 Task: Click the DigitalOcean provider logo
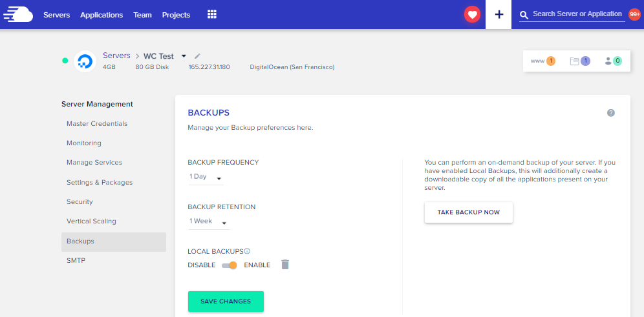[x=85, y=61]
